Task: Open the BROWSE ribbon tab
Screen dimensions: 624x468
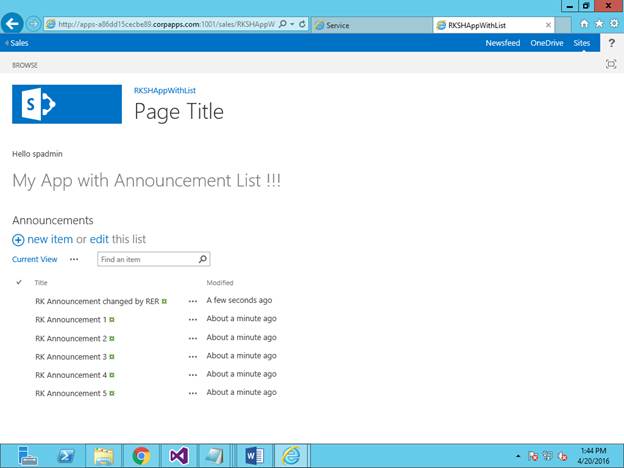Action: 25,65
